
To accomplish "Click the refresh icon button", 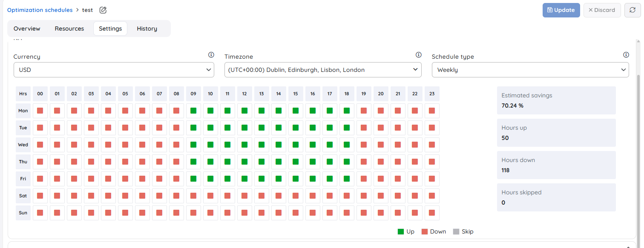I will (x=632, y=10).
